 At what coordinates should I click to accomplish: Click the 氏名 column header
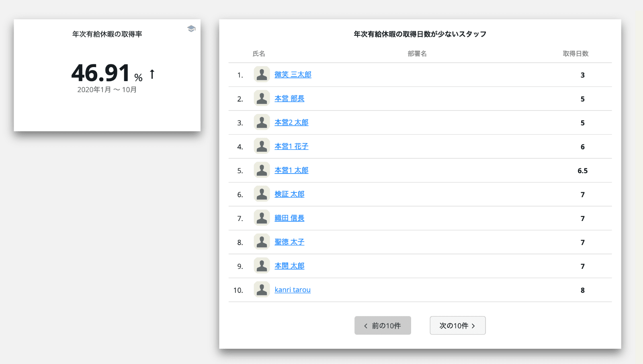259,53
